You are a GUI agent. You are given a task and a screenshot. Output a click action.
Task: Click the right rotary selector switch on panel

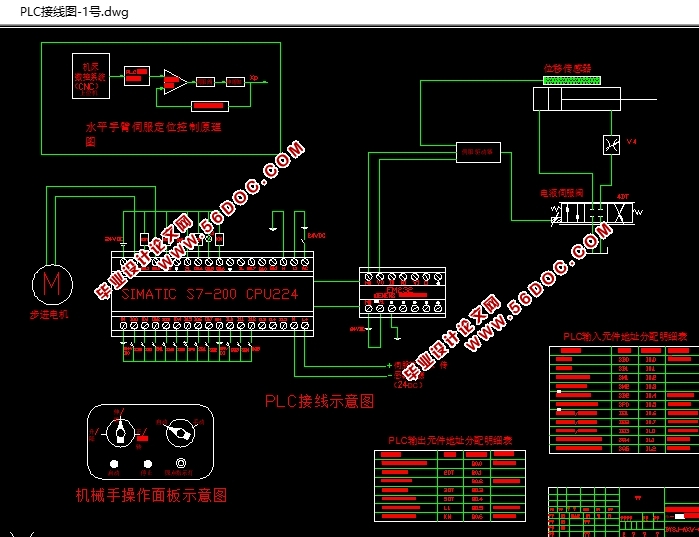[x=180, y=433]
